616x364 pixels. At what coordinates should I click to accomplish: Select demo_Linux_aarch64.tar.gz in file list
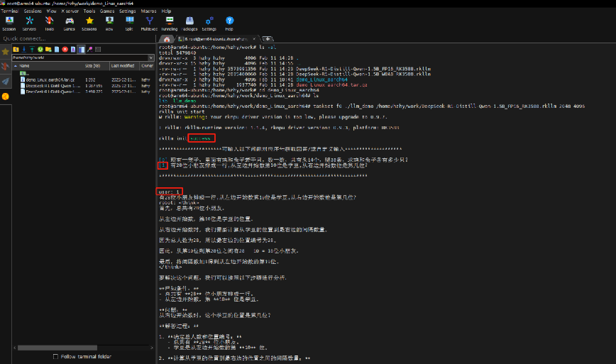50,79
